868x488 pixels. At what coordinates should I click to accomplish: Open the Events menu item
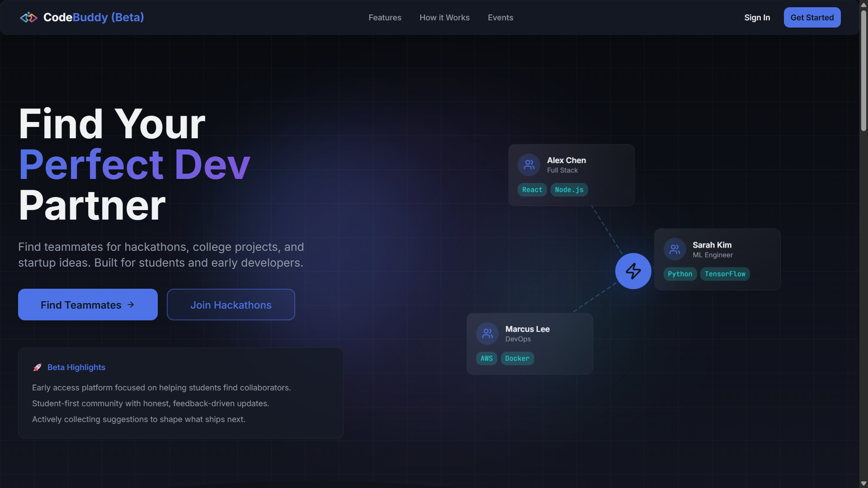click(500, 17)
